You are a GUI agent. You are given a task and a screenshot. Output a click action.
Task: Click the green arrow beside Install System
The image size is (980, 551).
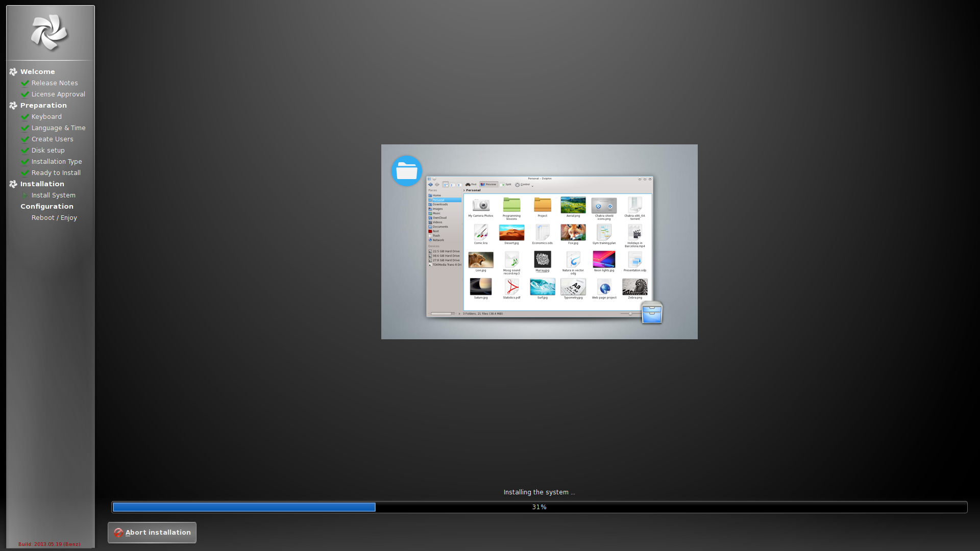[24, 195]
